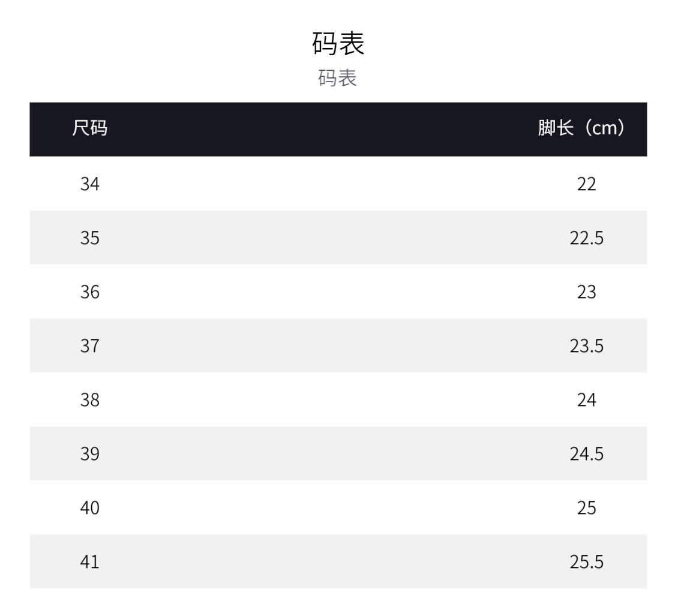Select size 35 cell
675x616 pixels.
pyautogui.click(x=89, y=238)
